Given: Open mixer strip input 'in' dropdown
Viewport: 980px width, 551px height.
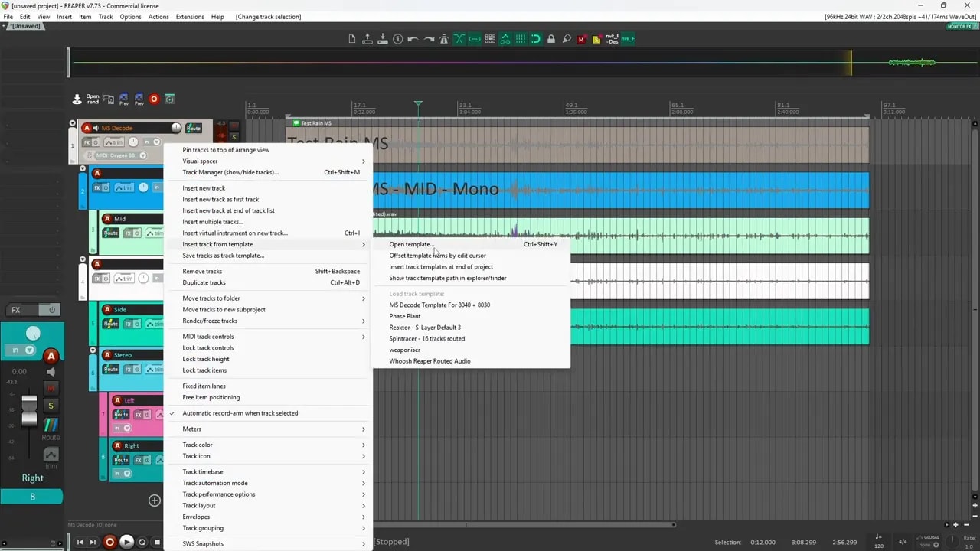Looking at the screenshot, I should point(21,350).
